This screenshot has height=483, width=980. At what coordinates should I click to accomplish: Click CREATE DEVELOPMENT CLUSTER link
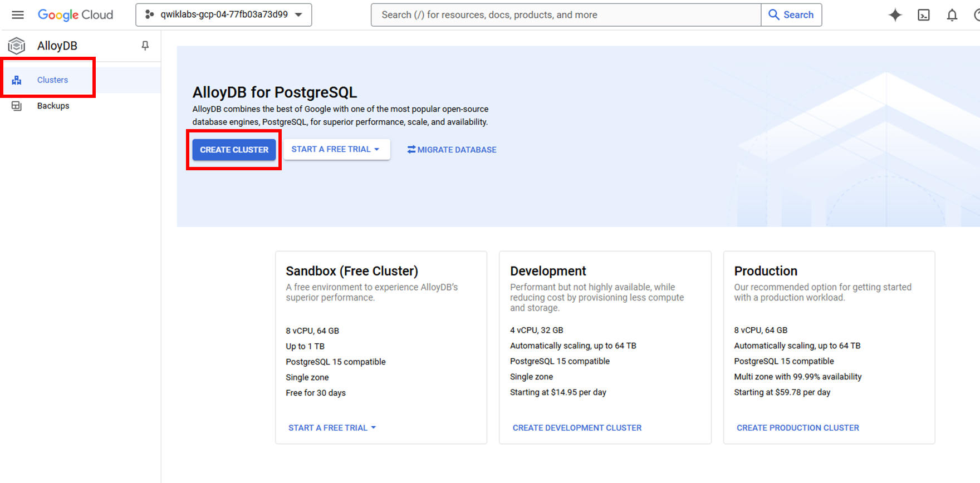coord(577,428)
